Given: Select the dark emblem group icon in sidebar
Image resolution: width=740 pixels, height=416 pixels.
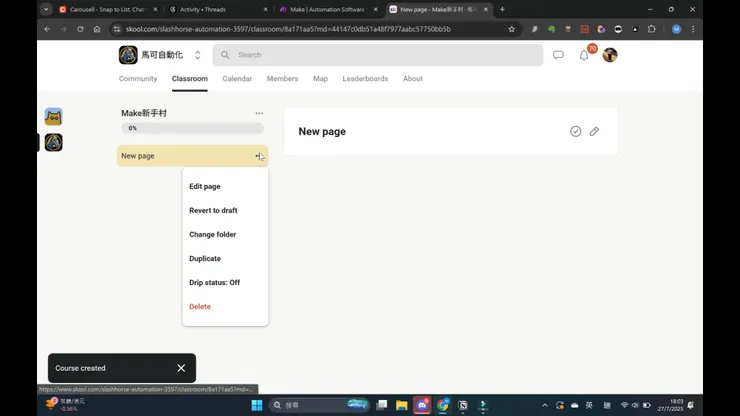Looking at the screenshot, I should click(x=53, y=142).
